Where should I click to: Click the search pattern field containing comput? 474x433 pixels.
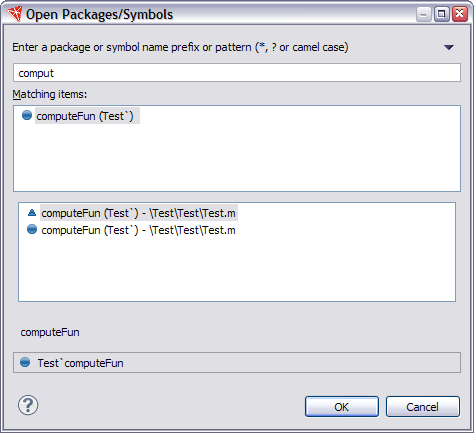(237, 73)
